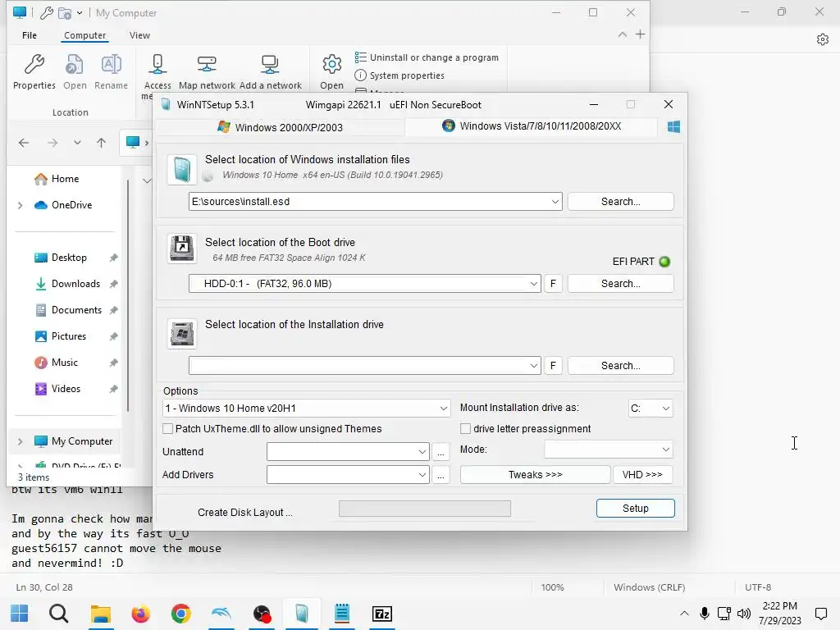Select Windows Vista/7/8/10/11 tab

pyautogui.click(x=532, y=126)
